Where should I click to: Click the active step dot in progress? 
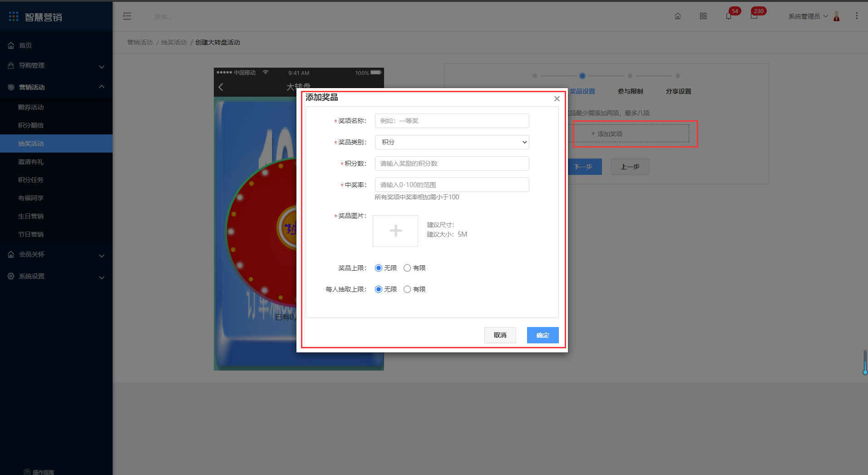point(582,76)
